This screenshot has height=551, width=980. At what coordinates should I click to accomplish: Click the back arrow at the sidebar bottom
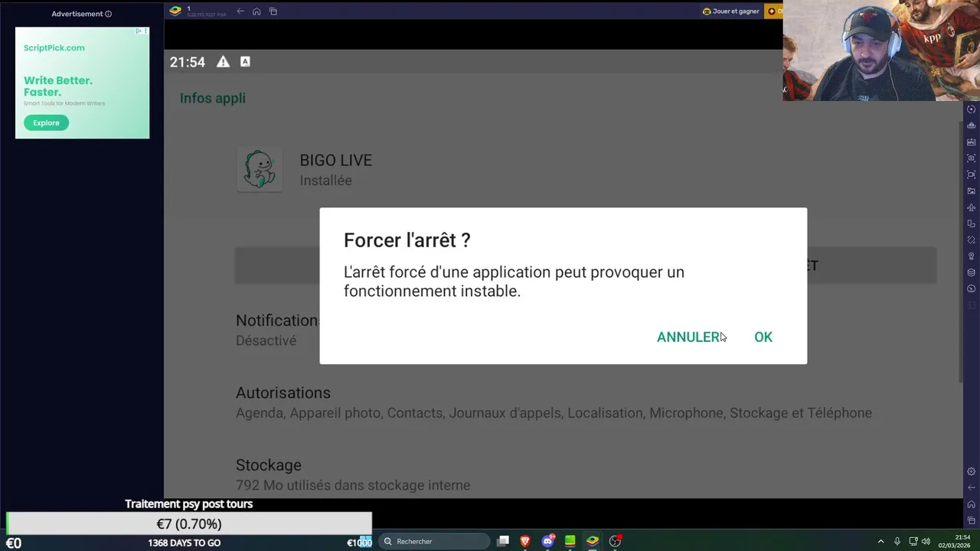point(971,487)
